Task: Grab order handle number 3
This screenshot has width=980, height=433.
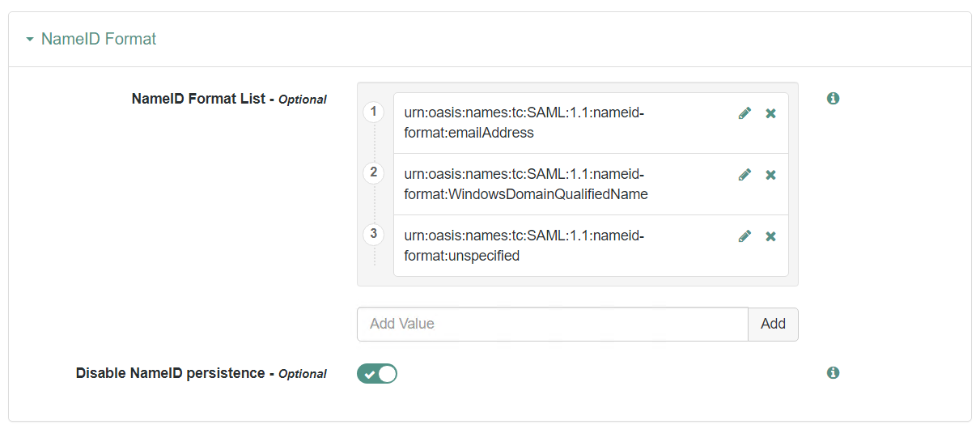Action: pos(373,234)
